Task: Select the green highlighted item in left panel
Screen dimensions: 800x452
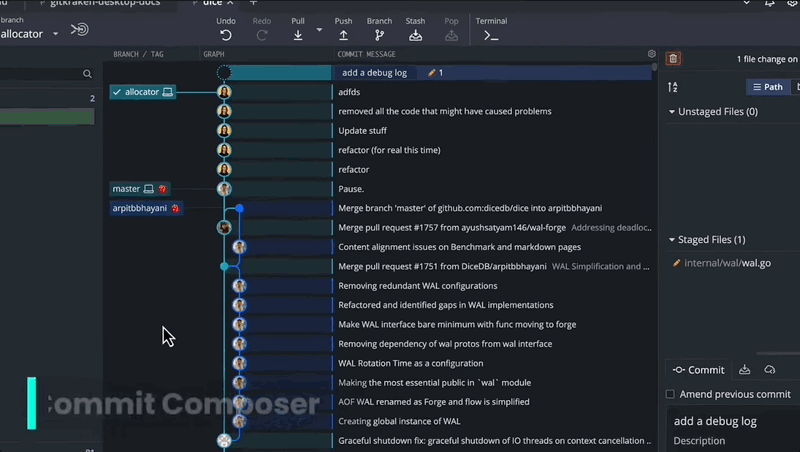Action: (x=47, y=117)
